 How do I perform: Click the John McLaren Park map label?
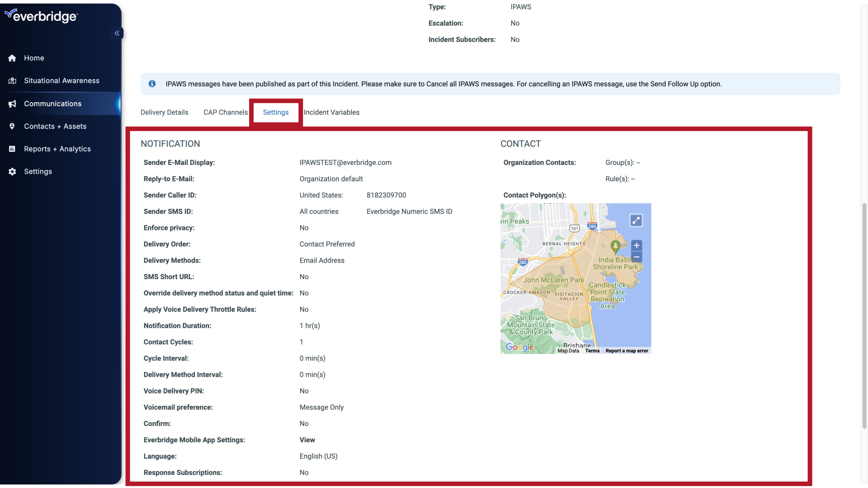[x=554, y=280]
